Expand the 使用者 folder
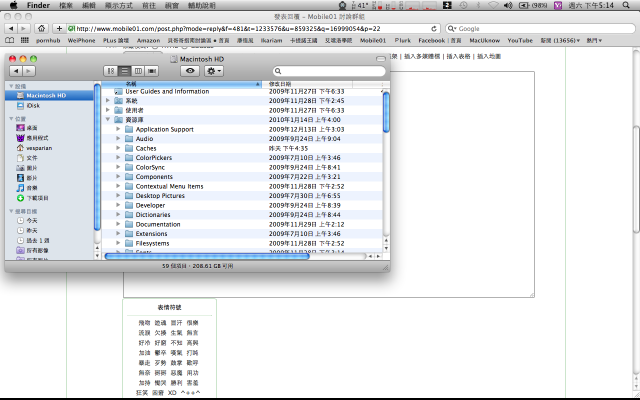 tap(108, 110)
